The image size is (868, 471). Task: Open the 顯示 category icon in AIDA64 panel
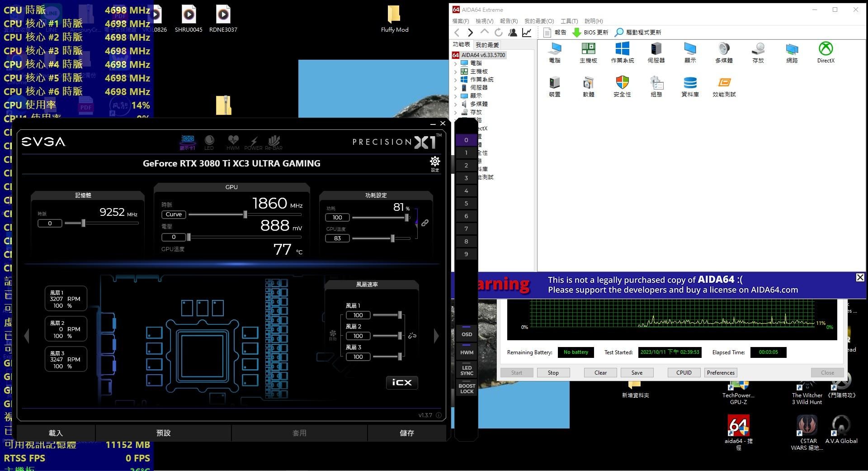click(x=690, y=52)
